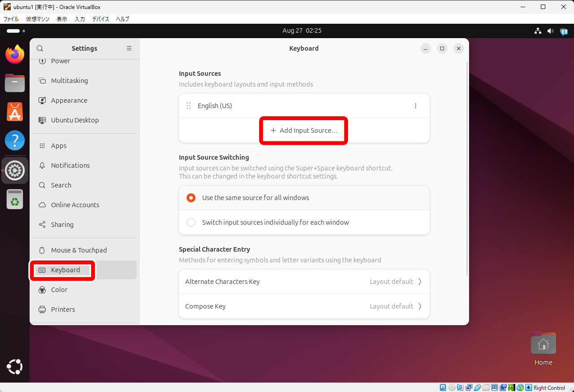Minimize the Settings window
Image resolution: width=574 pixels, height=392 pixels.
[x=426, y=48]
